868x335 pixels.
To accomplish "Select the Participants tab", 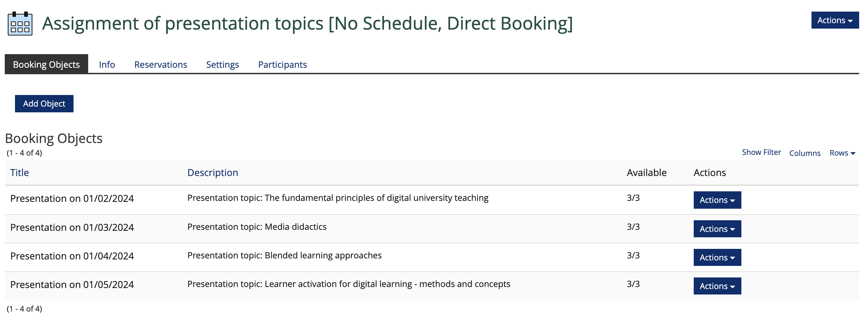I will (282, 64).
